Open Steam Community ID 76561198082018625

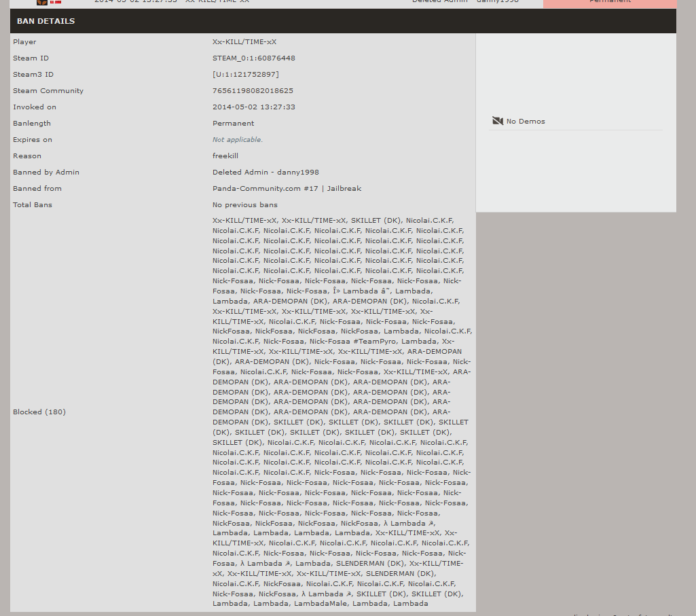coord(253,91)
